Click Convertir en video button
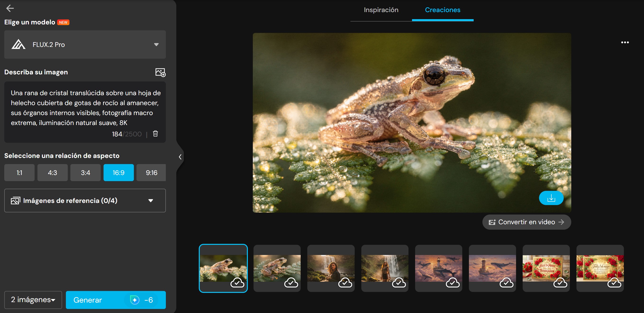Viewport: 644px width, 313px height. tap(526, 222)
